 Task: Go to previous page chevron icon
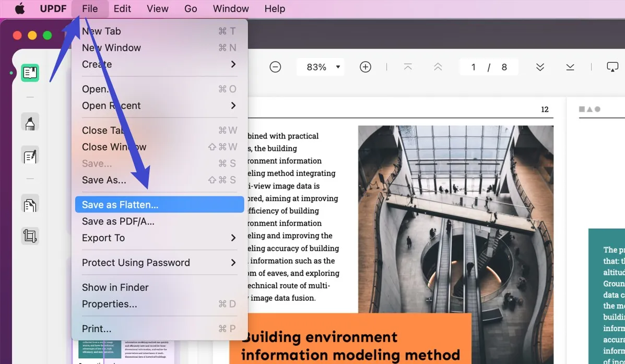438,67
